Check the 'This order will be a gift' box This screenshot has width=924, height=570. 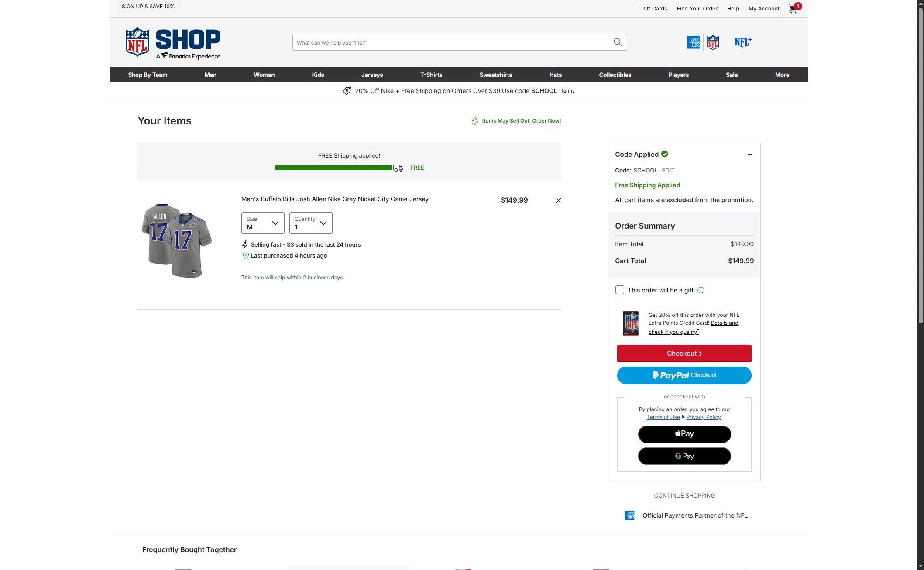[620, 290]
